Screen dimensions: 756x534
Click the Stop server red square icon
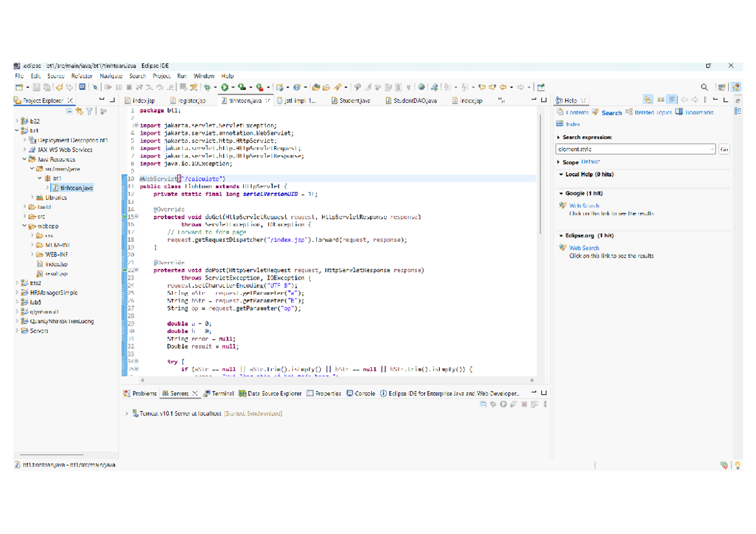(x=524, y=404)
